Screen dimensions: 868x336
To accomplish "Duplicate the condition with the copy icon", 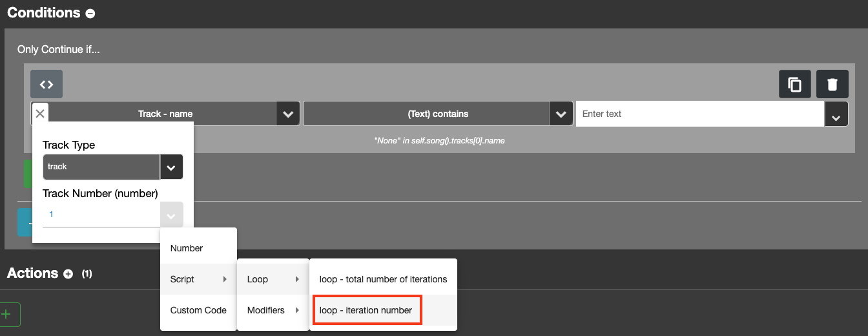I will point(794,84).
